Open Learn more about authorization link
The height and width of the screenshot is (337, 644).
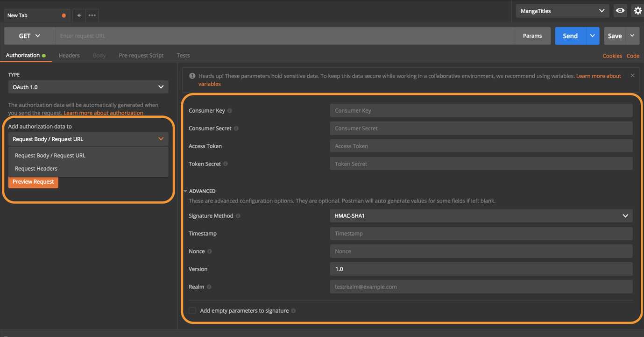(x=103, y=113)
